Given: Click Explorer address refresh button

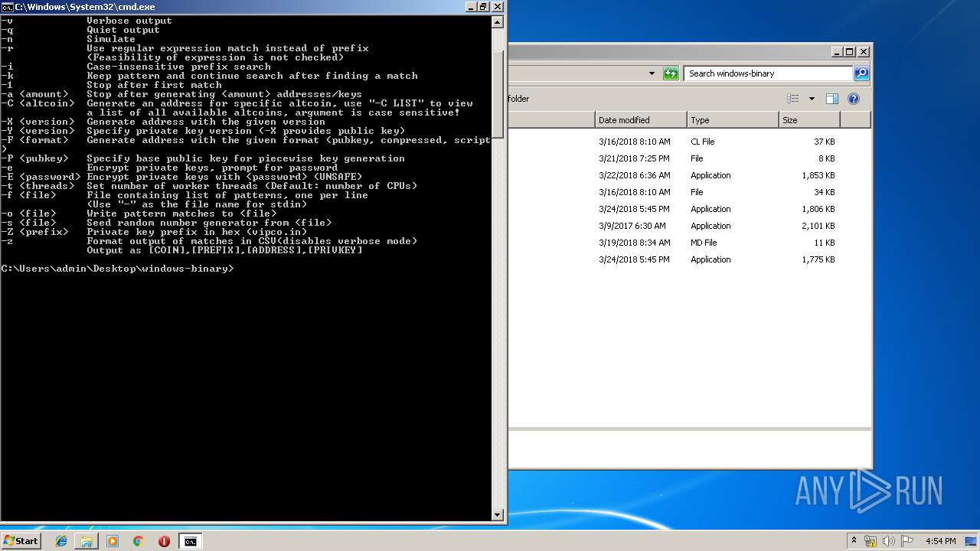Looking at the screenshot, I should pos(671,73).
